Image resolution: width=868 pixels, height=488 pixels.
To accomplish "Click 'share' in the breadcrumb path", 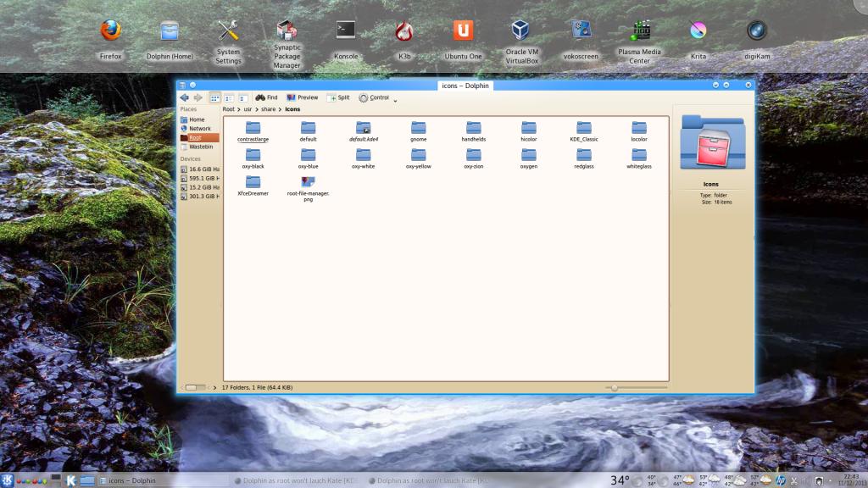I will pyautogui.click(x=268, y=109).
